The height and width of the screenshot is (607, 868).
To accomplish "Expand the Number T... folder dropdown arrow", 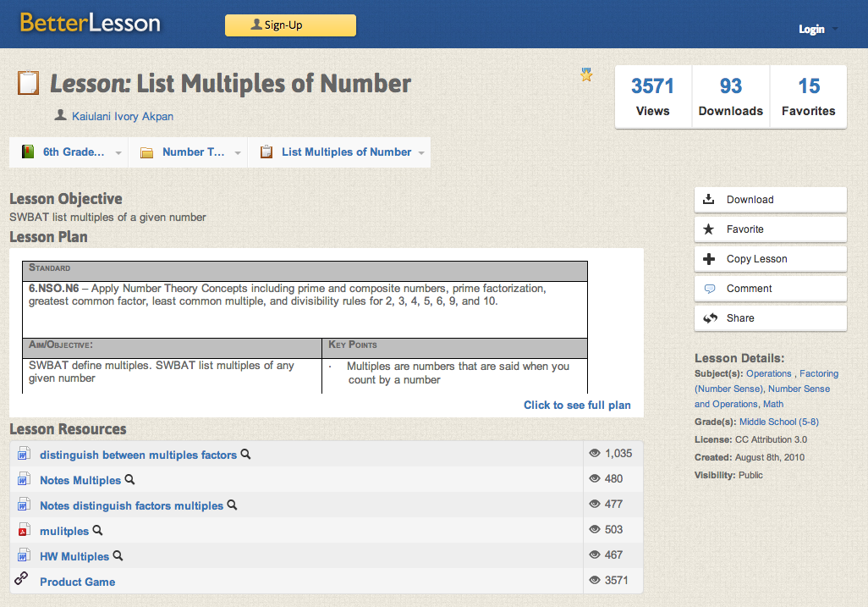I will click(x=238, y=153).
